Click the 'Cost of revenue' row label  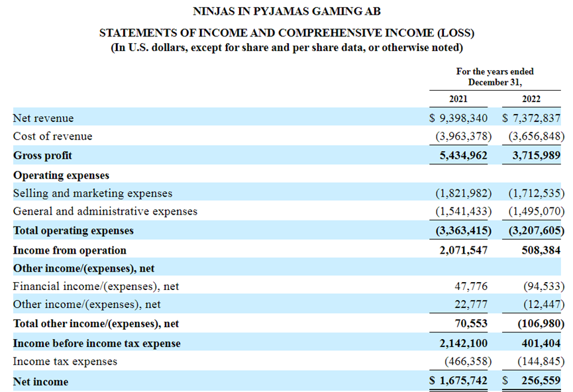point(52,136)
